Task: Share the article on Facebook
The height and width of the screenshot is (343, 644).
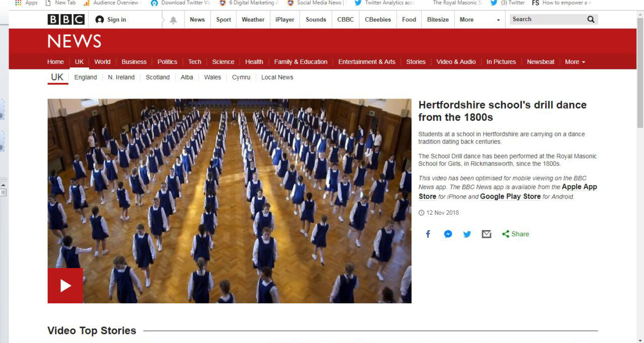Action: coord(428,233)
